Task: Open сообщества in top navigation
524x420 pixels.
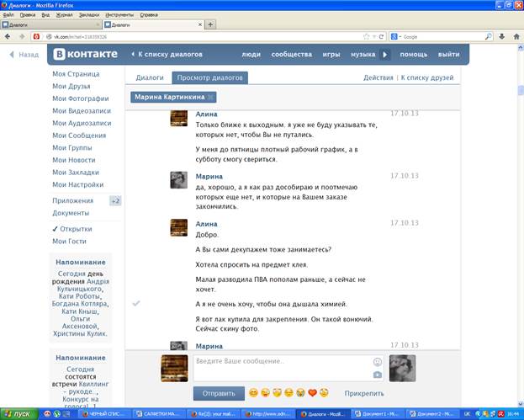Action: click(292, 54)
